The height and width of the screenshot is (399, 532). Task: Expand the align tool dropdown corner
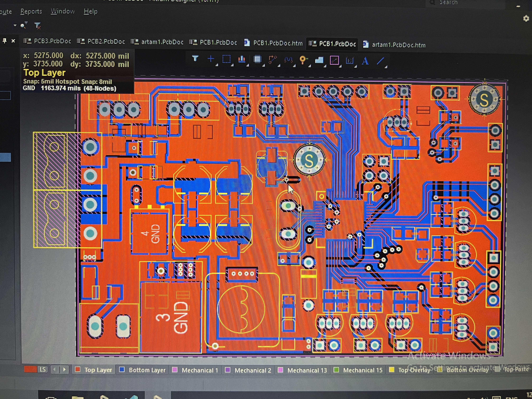(x=248, y=65)
